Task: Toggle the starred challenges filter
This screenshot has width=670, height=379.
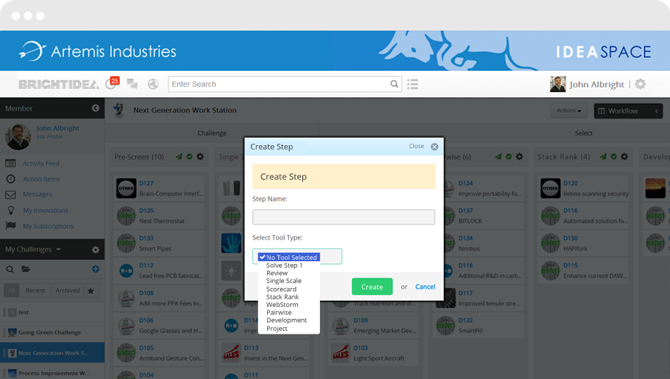Action: 91,291
